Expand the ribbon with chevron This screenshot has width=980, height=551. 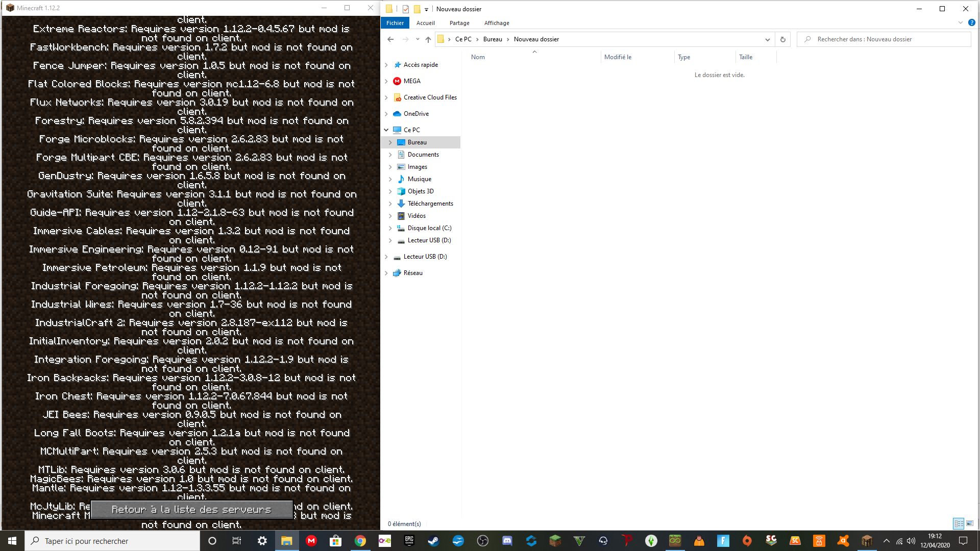click(961, 22)
